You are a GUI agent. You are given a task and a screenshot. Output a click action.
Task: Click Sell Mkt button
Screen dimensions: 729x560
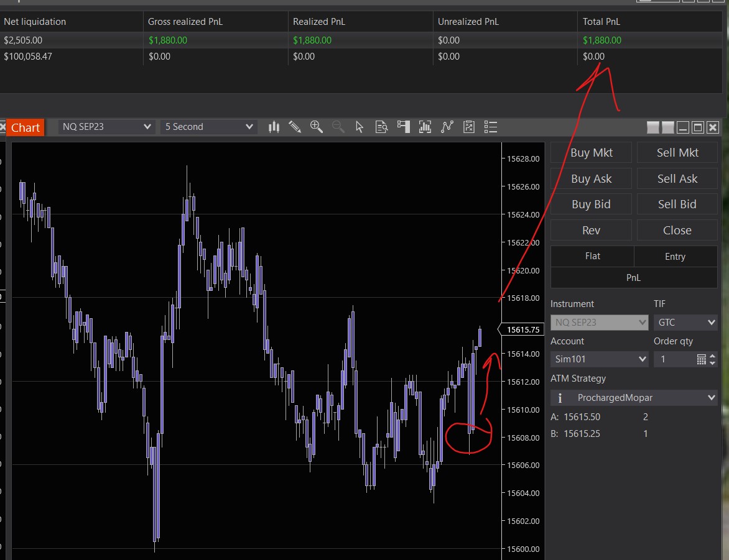click(677, 152)
